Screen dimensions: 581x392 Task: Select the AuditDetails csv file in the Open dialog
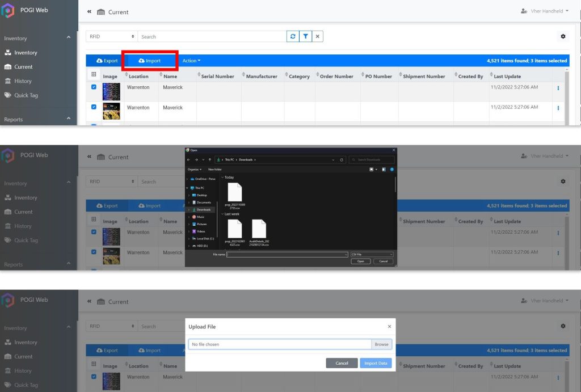click(259, 231)
